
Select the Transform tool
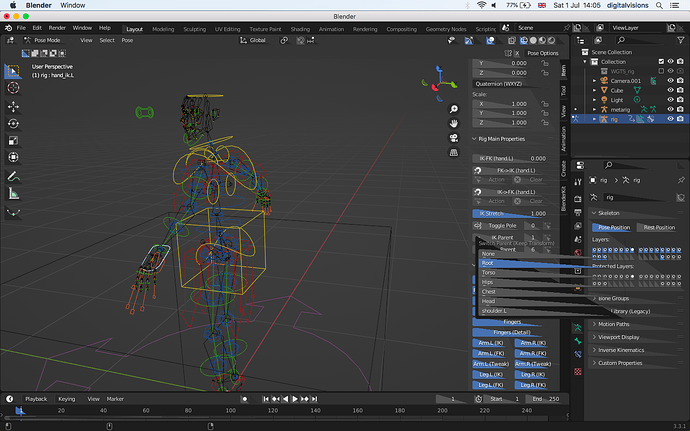(13, 157)
